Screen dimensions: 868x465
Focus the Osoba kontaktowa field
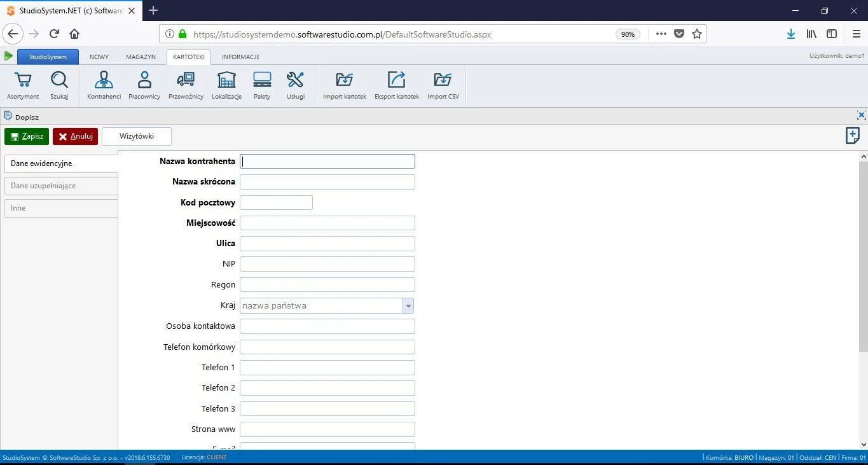click(x=327, y=326)
